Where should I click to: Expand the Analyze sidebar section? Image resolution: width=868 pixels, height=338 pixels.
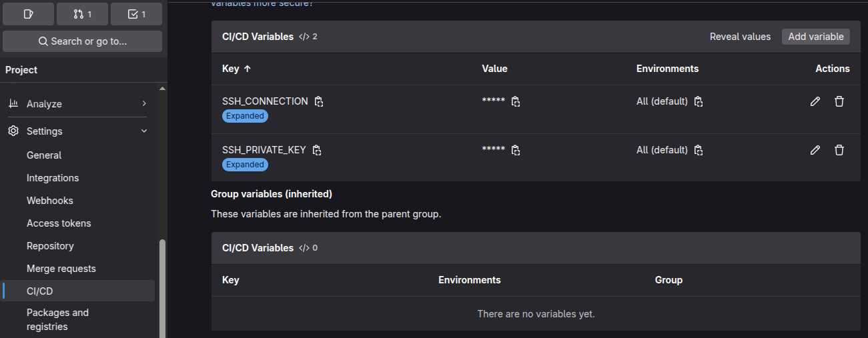point(144,104)
